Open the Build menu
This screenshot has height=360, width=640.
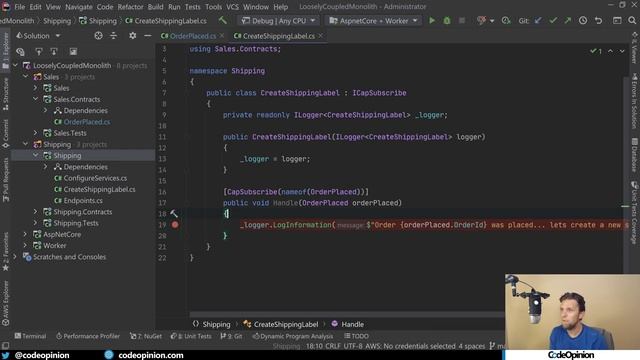pos(155,7)
